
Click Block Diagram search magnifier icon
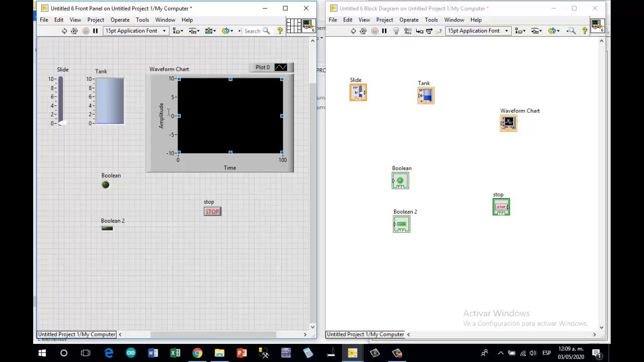click(x=571, y=31)
